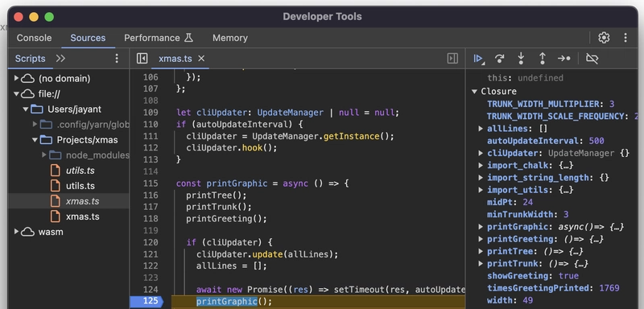Click the Performance experimental flask icon
Screen dimensions: 644x309
(x=188, y=38)
